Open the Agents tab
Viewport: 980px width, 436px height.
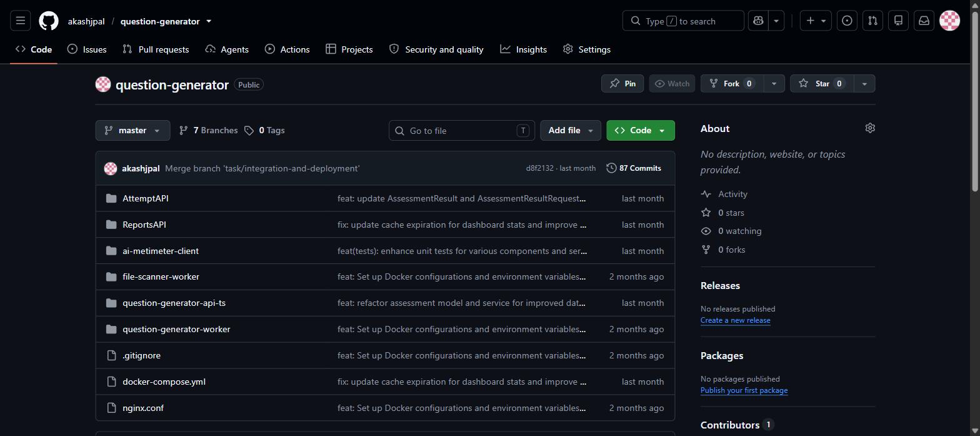tap(227, 49)
